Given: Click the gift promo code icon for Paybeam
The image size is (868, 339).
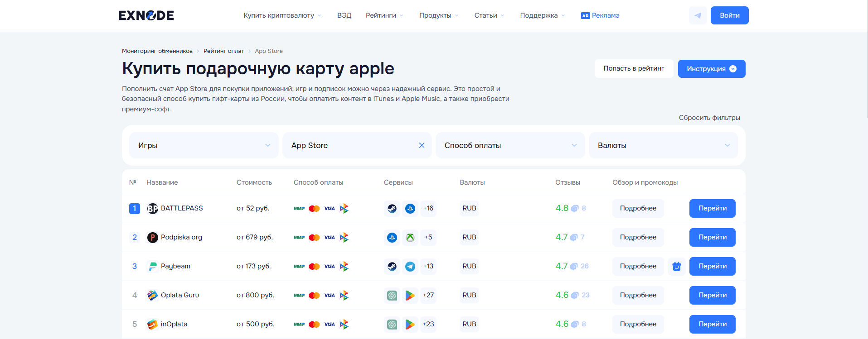Looking at the screenshot, I should pyautogui.click(x=676, y=267).
